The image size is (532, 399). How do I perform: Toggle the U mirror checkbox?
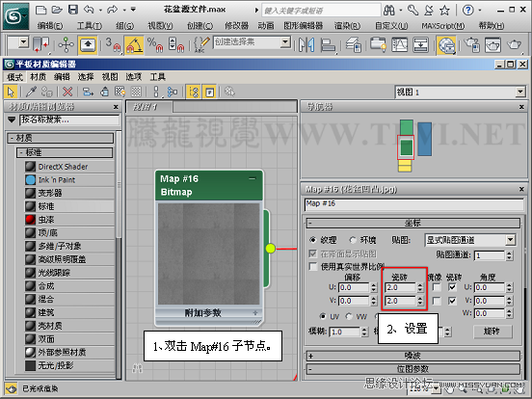point(437,287)
